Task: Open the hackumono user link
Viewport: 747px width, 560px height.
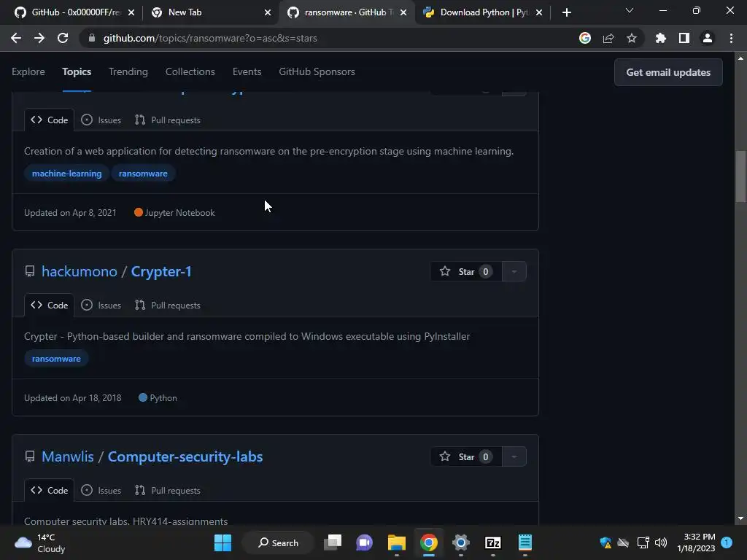Action: click(79, 271)
